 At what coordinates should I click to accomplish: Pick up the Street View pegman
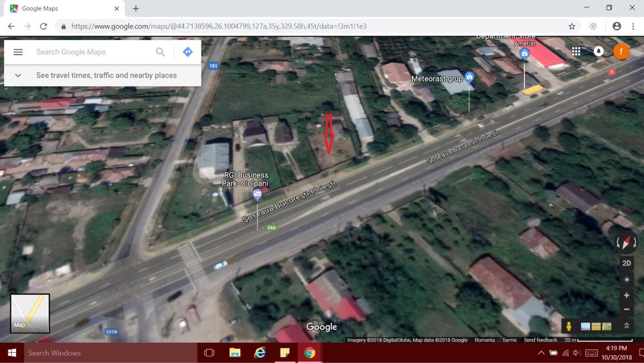pos(569,326)
